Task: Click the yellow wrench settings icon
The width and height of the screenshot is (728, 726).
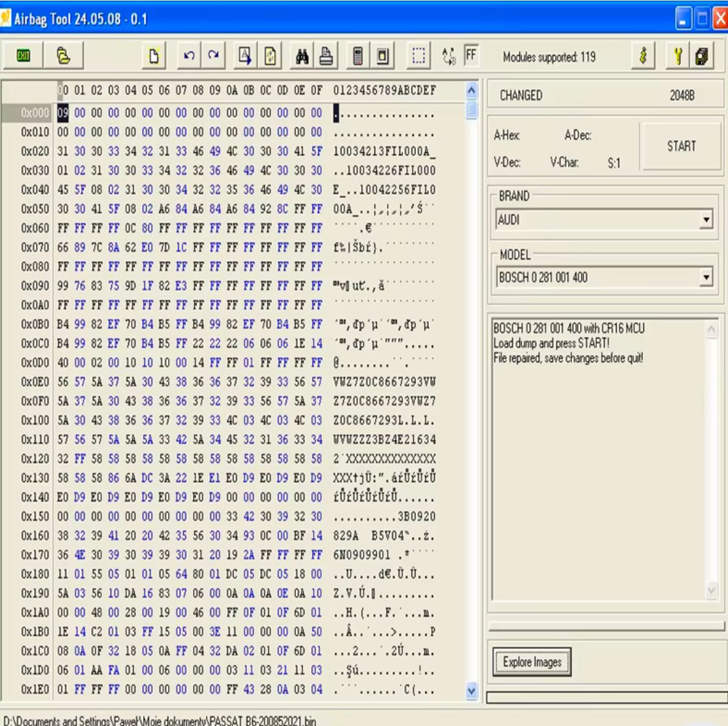Action: tap(678, 56)
